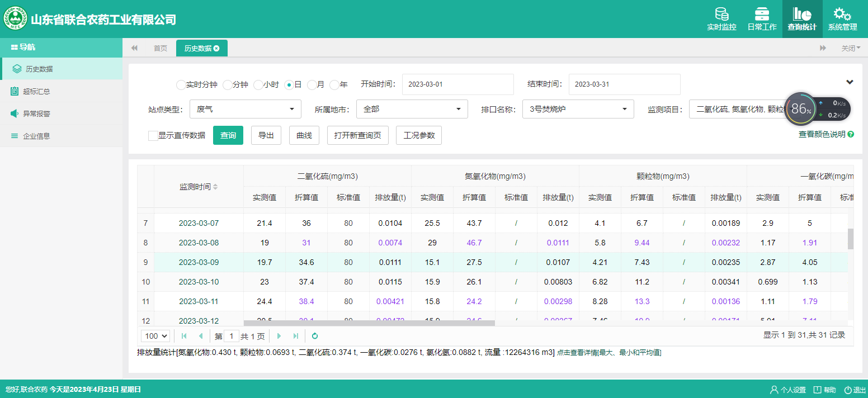This screenshot has height=398, width=868.
Task: Open the page size dropdown showing 100
Action: (x=156, y=336)
